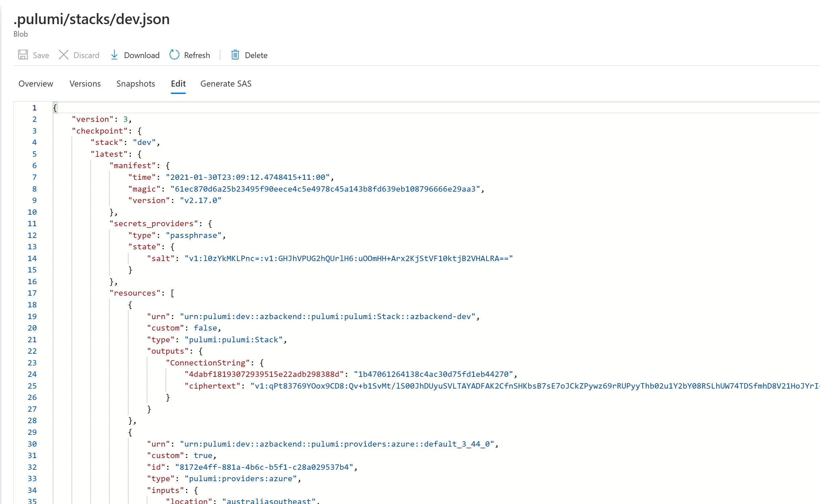Viewport: 820px width, 504px height.
Task: Click the Discard X icon
Action: pyautogui.click(x=63, y=55)
